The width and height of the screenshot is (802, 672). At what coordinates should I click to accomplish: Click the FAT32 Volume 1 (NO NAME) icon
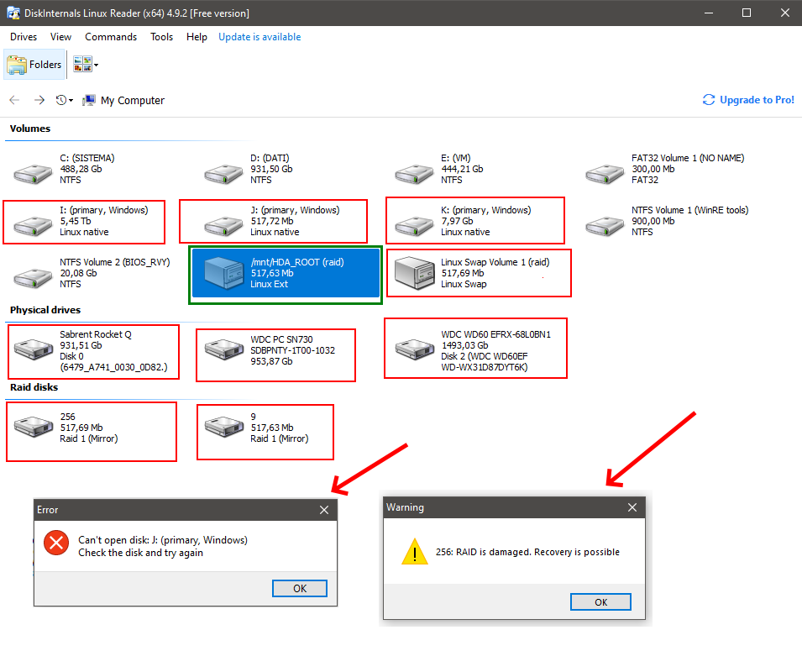605,171
